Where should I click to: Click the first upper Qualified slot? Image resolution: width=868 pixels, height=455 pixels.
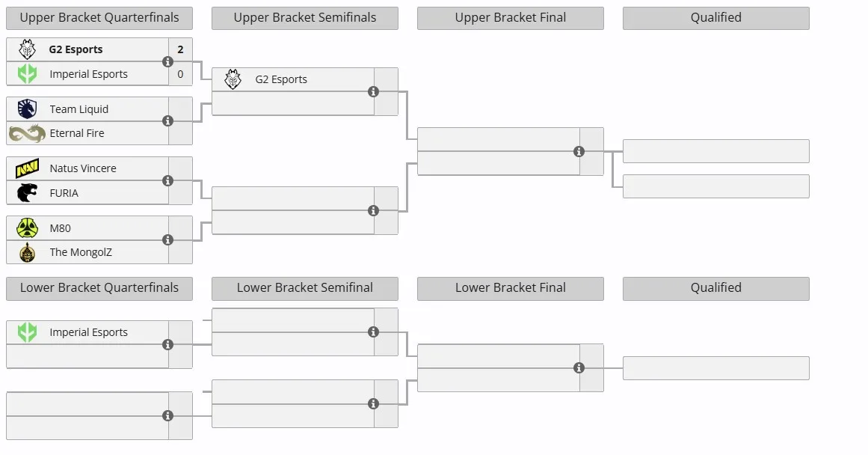715,151
